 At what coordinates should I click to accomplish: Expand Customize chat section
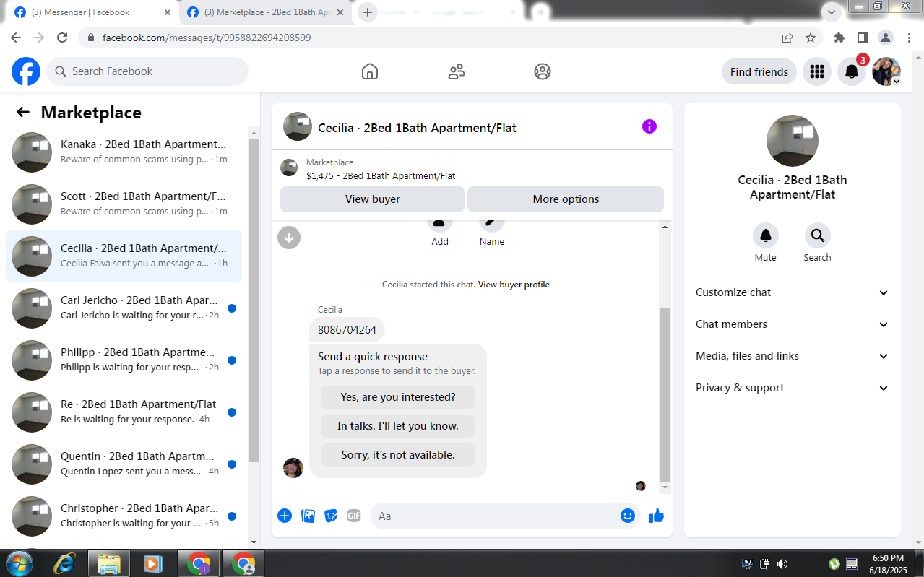[793, 292]
